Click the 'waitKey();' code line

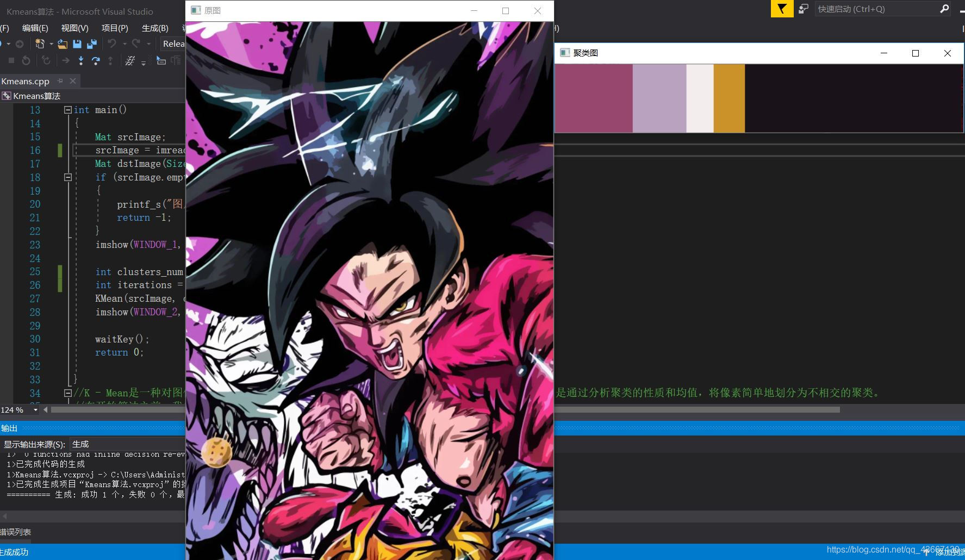(x=122, y=339)
